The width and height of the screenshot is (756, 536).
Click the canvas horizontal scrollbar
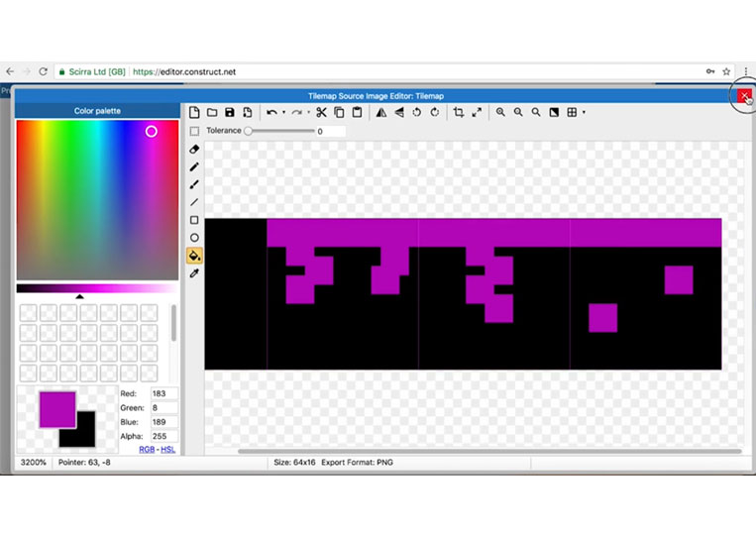489,452
